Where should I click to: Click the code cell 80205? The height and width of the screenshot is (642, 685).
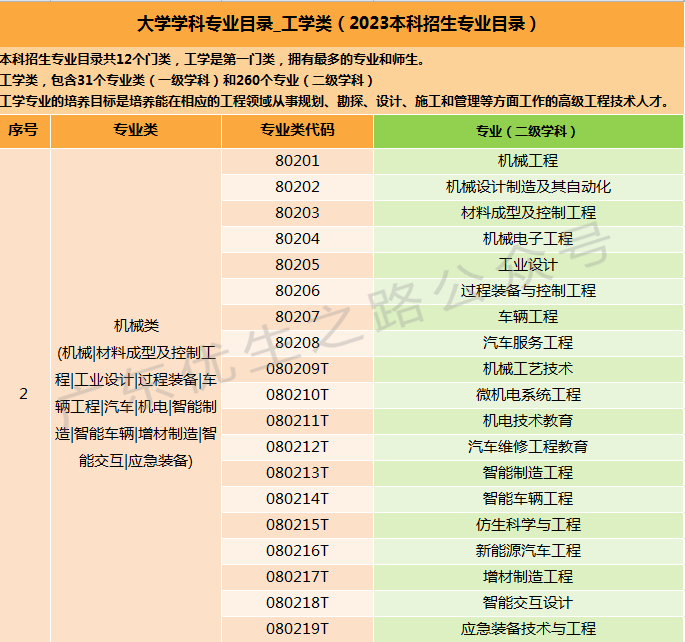click(298, 265)
